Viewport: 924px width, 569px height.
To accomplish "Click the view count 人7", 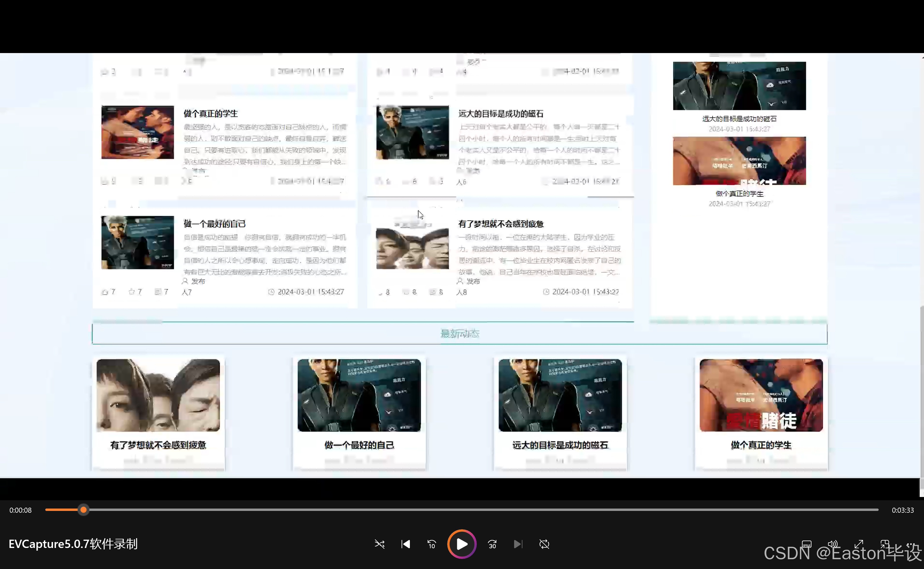I will [x=187, y=293].
